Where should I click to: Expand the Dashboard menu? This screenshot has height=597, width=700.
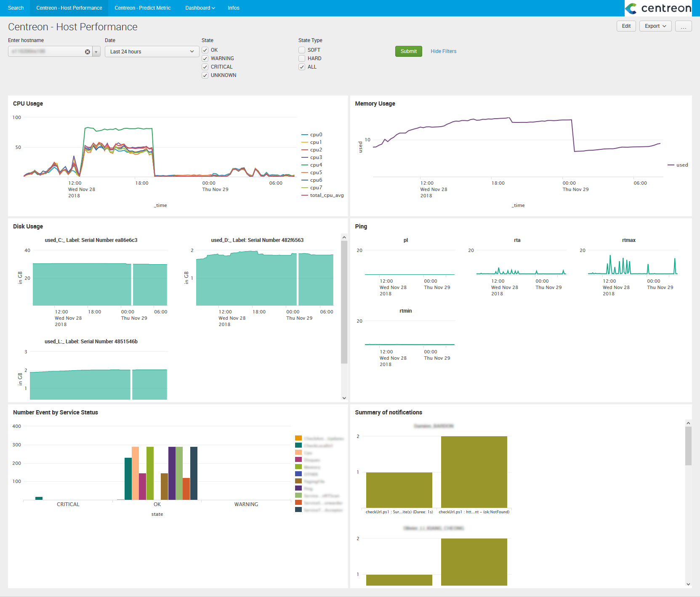200,8
